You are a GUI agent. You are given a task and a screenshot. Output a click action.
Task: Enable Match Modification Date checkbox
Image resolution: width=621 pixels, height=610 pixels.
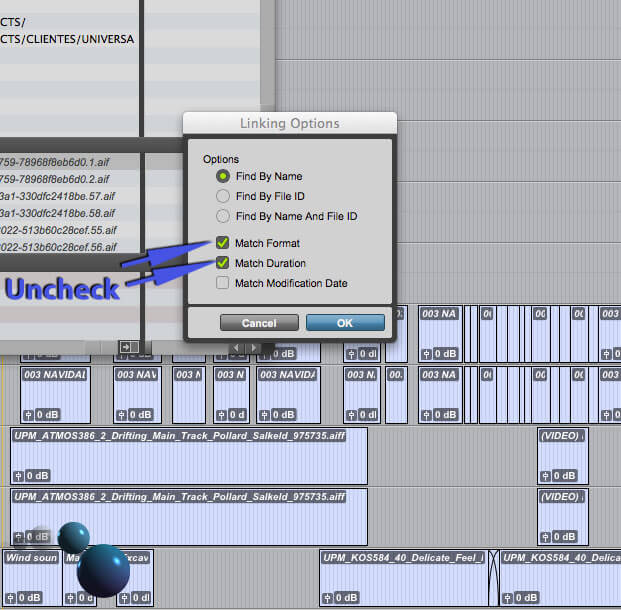(x=222, y=283)
